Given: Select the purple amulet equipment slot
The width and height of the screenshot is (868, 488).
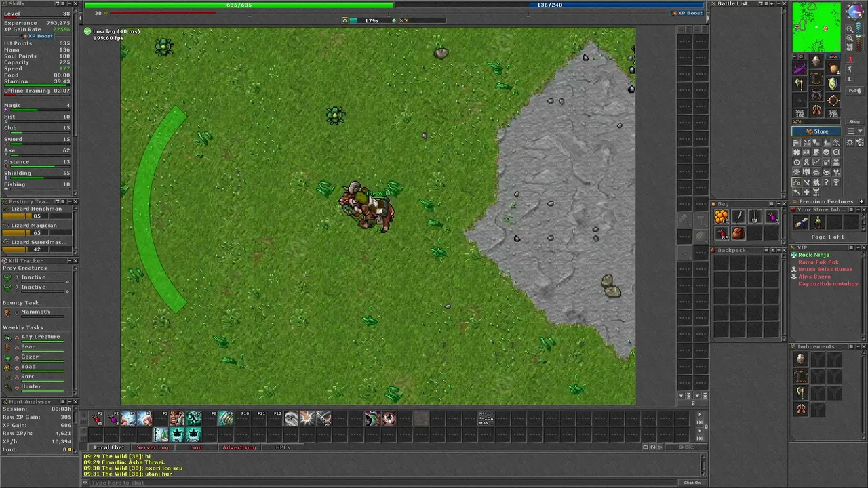Looking at the screenshot, I should point(800,68).
